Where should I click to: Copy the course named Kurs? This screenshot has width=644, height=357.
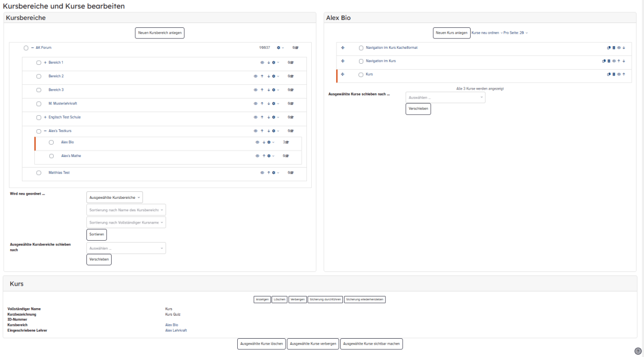pos(609,75)
